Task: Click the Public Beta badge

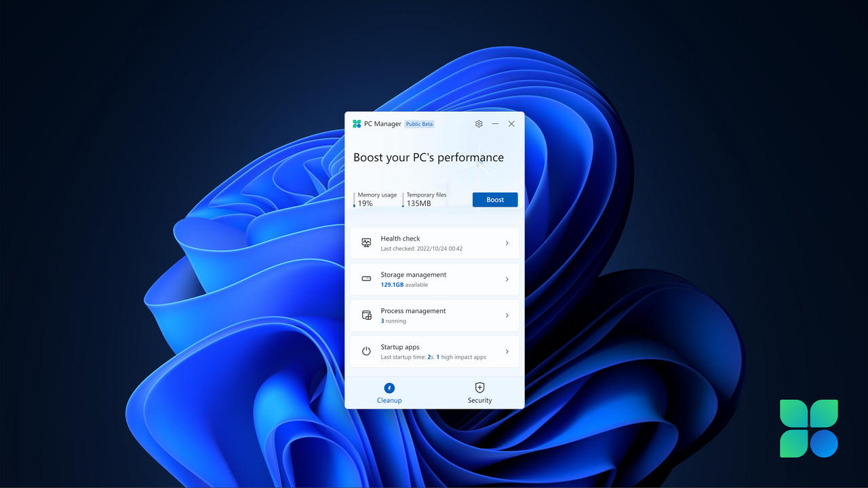Action: pyautogui.click(x=419, y=124)
